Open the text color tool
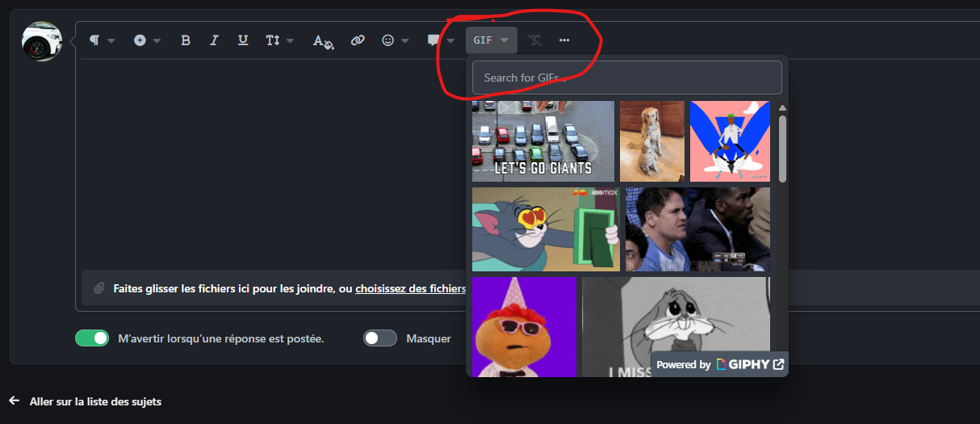The width and height of the screenshot is (980, 424). 323,40
